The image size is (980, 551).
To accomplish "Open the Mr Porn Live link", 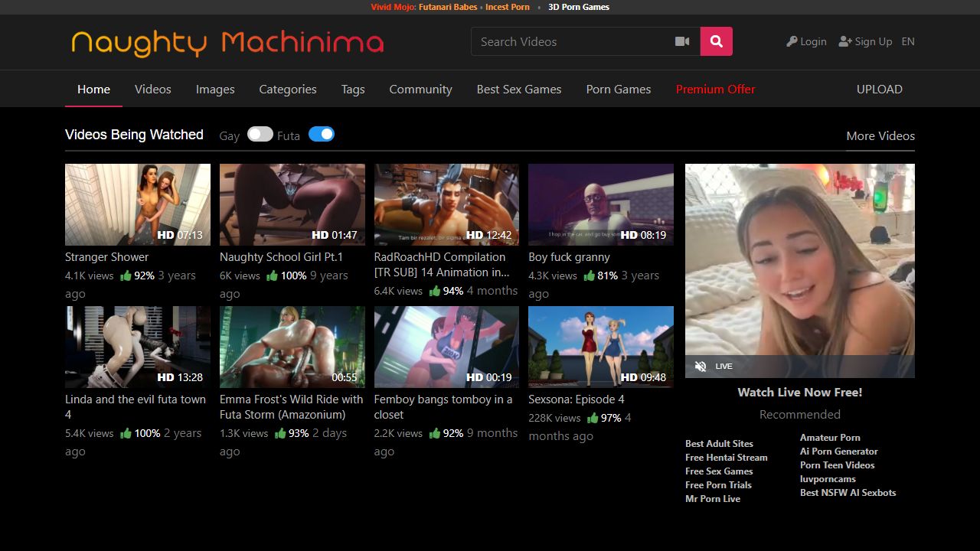I will [713, 499].
